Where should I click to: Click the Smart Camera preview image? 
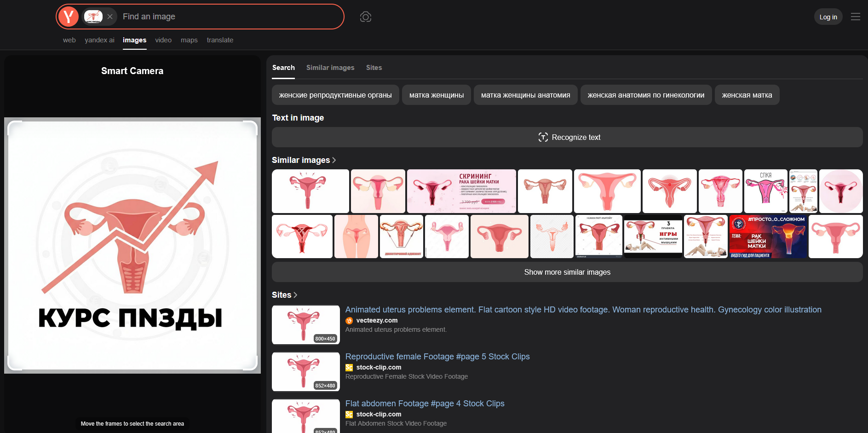[x=132, y=245]
